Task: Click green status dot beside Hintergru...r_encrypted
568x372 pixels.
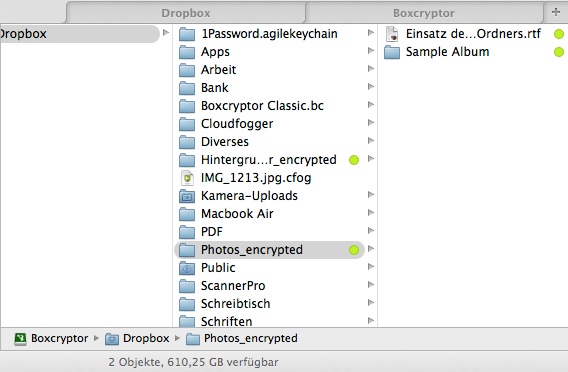Action: point(354,160)
